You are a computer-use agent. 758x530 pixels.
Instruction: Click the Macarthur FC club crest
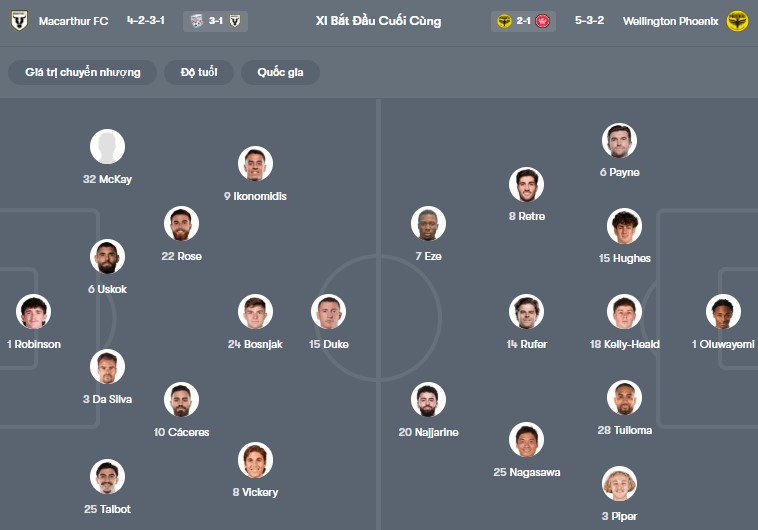[19, 20]
